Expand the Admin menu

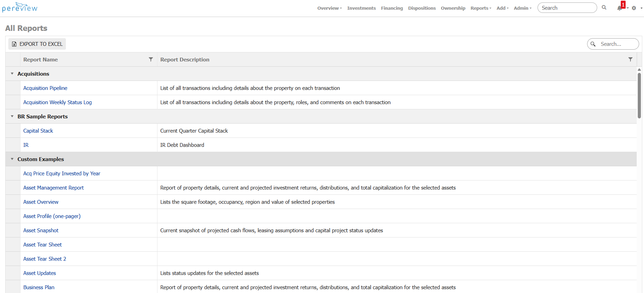(x=522, y=8)
